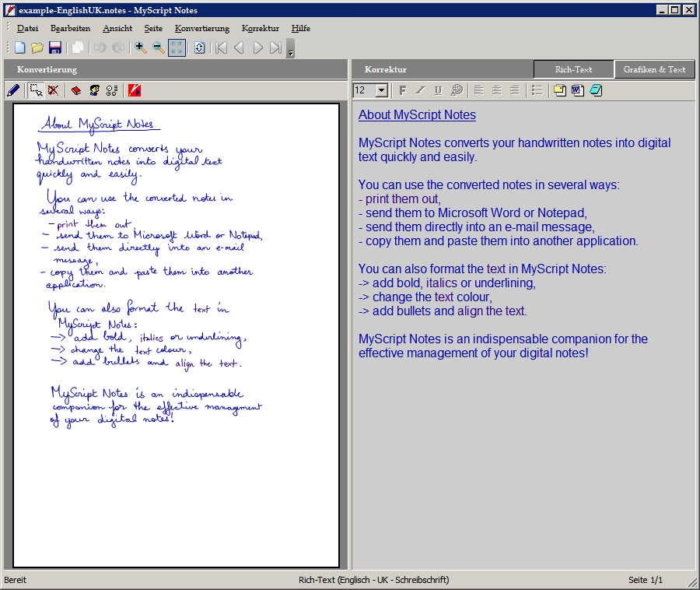Viewport: 700px width, 590px height.
Task: Center align the text
Action: (x=497, y=90)
